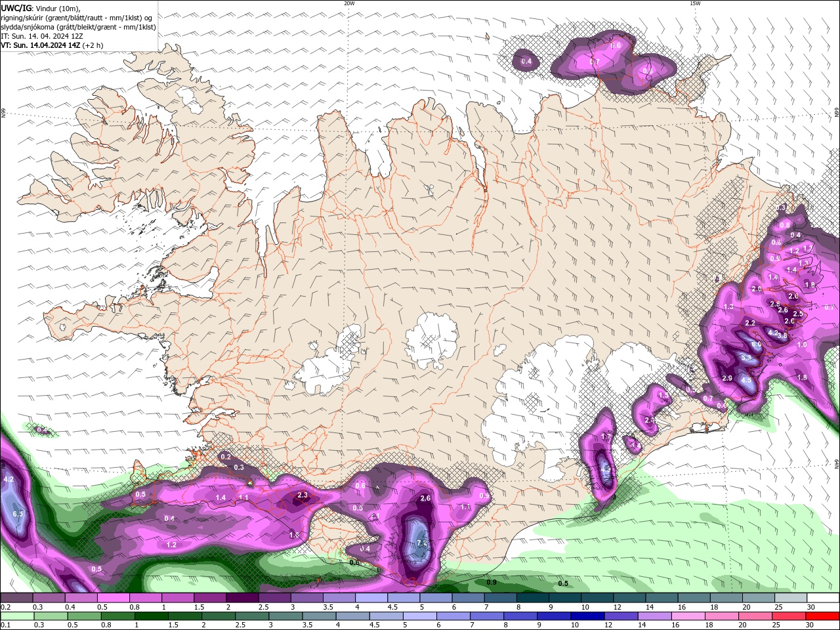Select the dark plum 0.2 swatch in upper legend row

coord(16,598)
